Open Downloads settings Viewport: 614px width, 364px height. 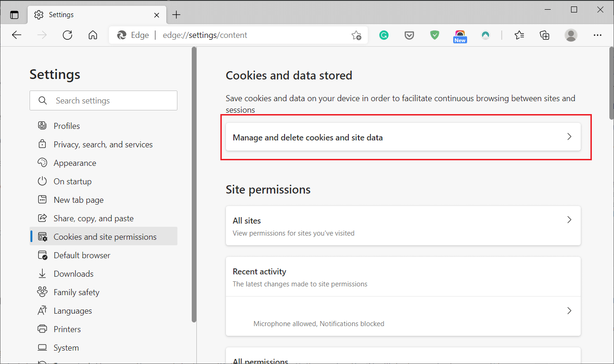[74, 273]
